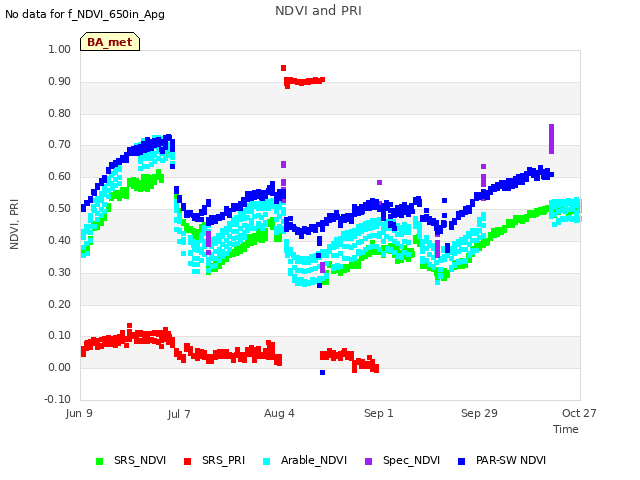
Task: Click the Sep 29 x-axis tick label
Action: (x=479, y=413)
